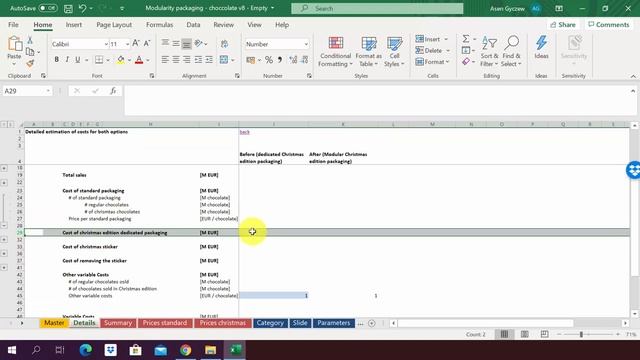Click the Insert Function fx icon
The height and width of the screenshot is (360, 640).
click(113, 91)
